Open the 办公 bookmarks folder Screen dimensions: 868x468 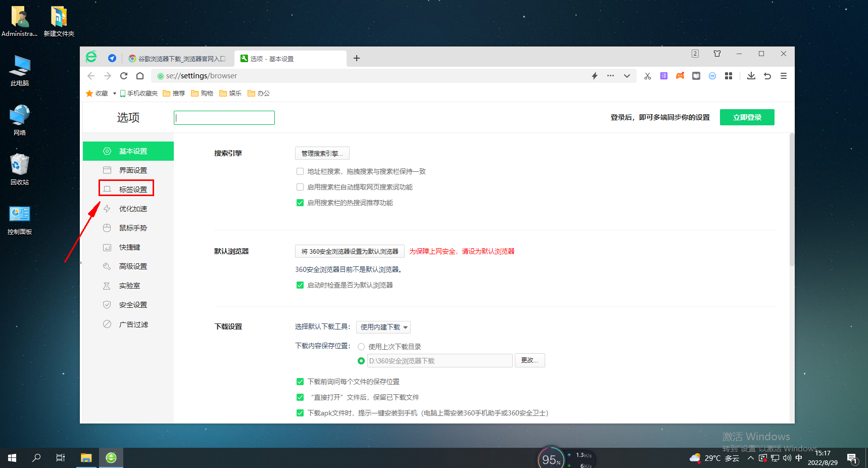(259, 93)
